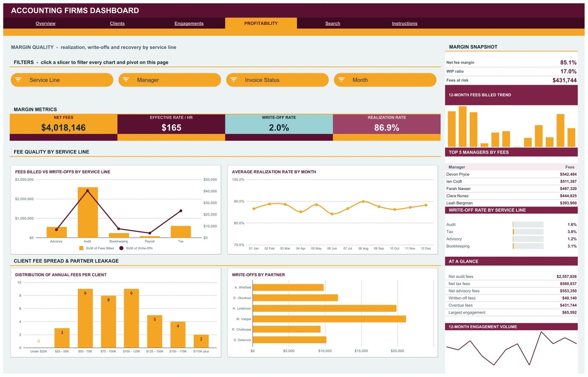588x377 pixels.
Task: Open the Engagements tab
Action: point(189,23)
